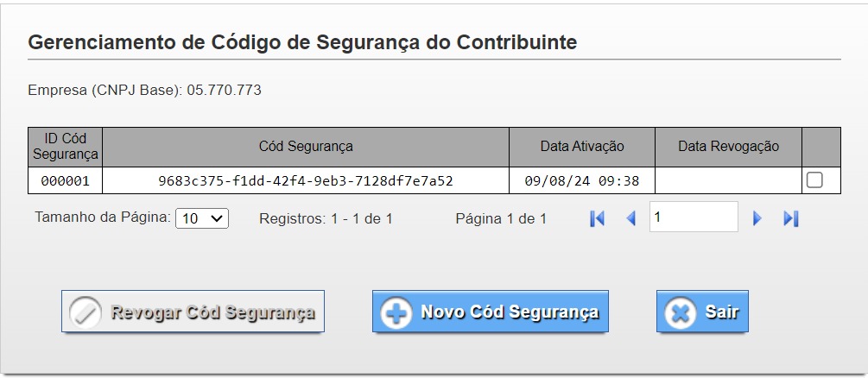Advance to the next page arrow
This screenshot has height=378, width=868.
coord(757,219)
